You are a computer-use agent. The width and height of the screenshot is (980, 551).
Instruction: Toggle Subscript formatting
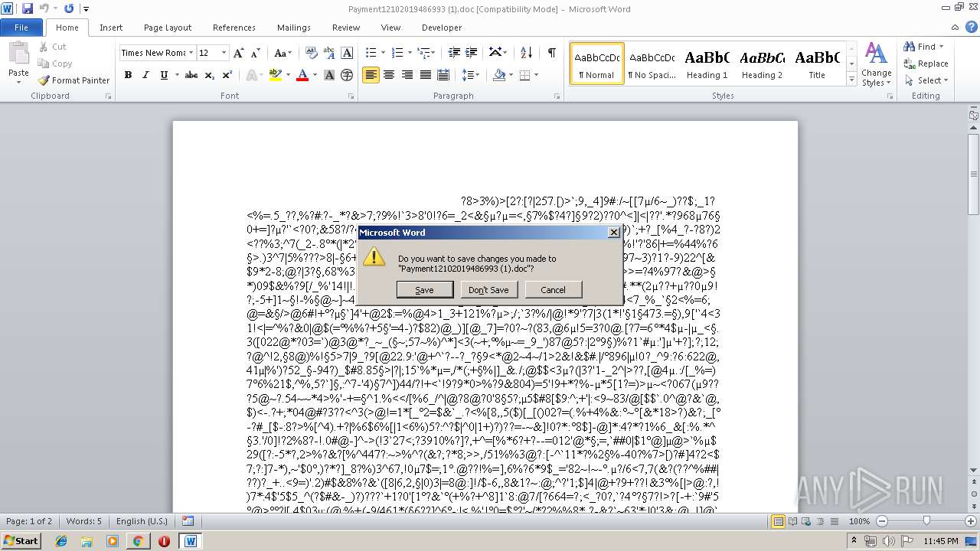click(209, 75)
